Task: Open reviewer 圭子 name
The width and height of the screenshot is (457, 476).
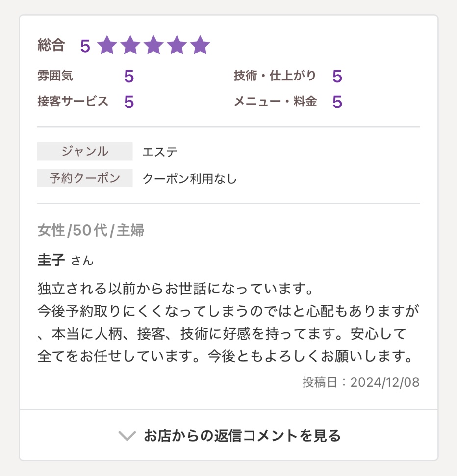Action: (x=51, y=260)
